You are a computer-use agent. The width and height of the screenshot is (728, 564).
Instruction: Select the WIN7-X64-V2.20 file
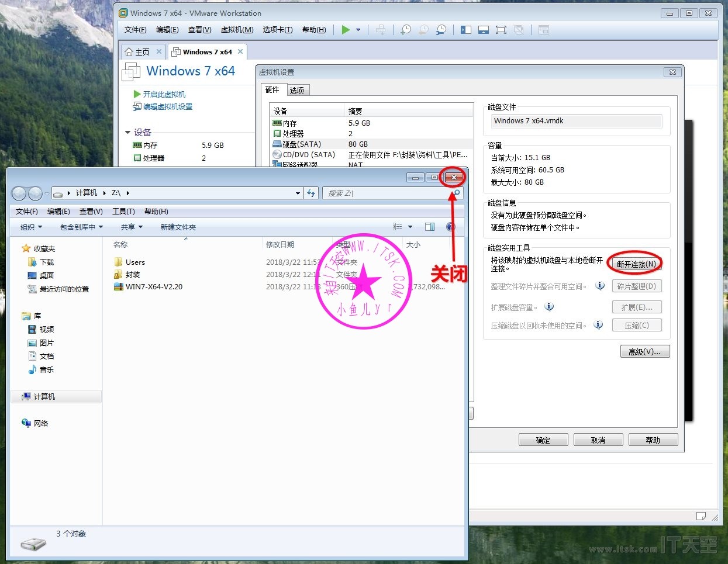[154, 287]
